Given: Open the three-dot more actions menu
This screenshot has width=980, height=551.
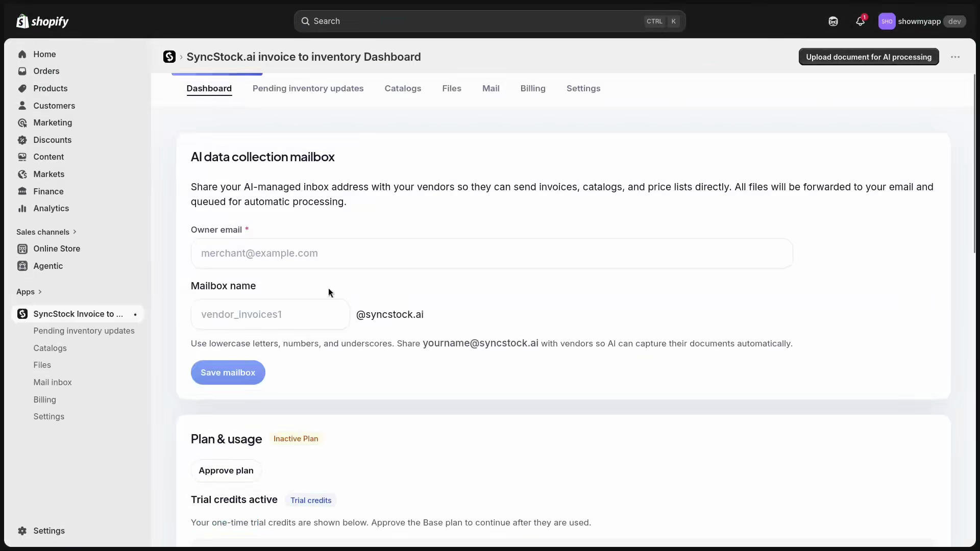Looking at the screenshot, I should pyautogui.click(x=955, y=57).
